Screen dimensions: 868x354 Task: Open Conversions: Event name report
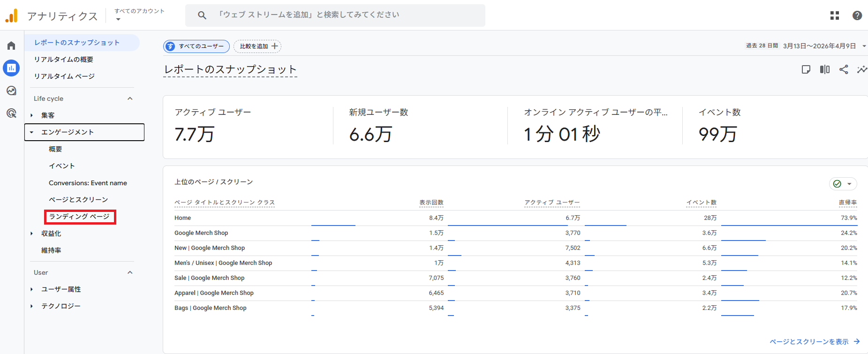[88, 183]
